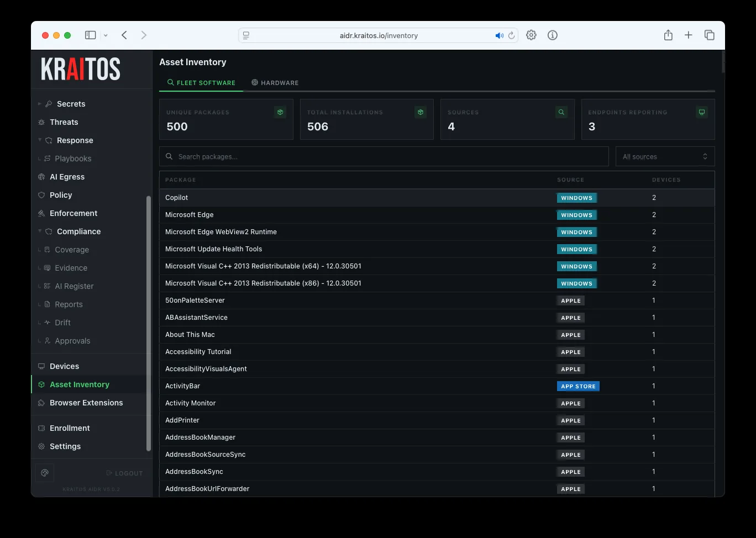Log out using the LOGOUT button
Screen dimensions: 756x538
click(x=124, y=473)
